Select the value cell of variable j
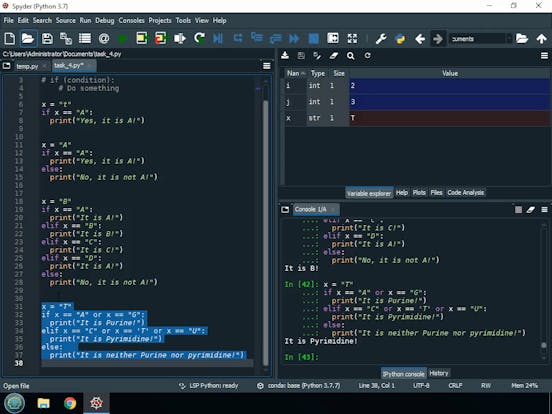The image size is (552, 414). click(450, 102)
